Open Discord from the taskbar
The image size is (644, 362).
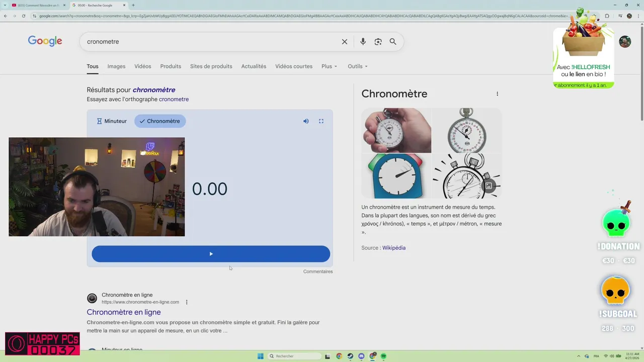(361, 356)
